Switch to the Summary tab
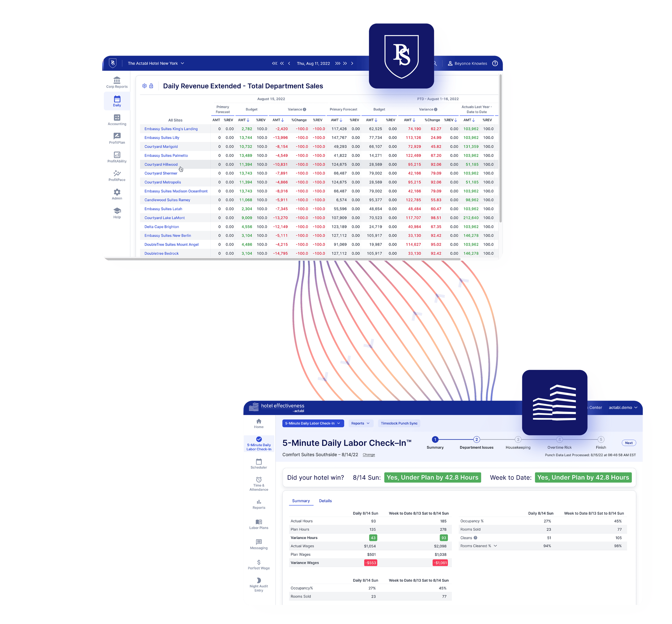Viewport: 672px width, 624px height. click(x=301, y=501)
